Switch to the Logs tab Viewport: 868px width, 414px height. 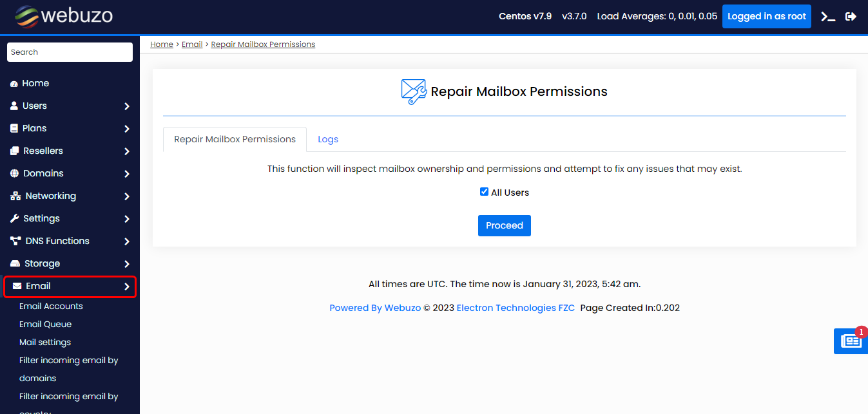(x=328, y=139)
